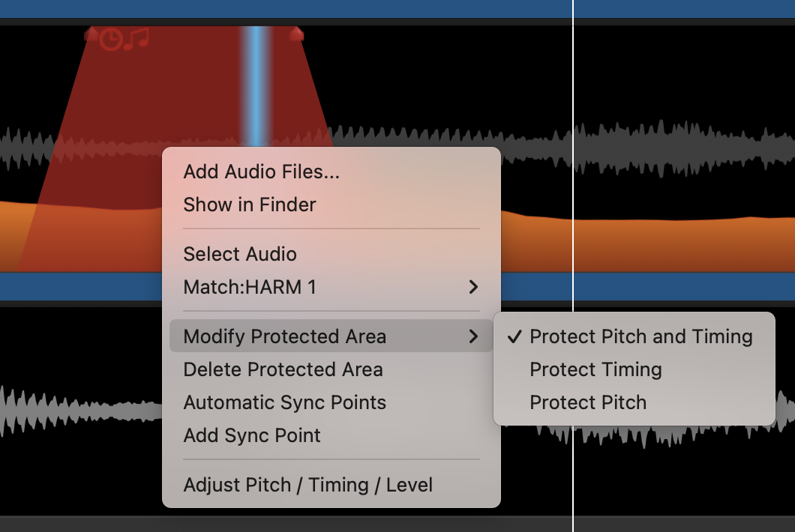Choose Protect Timing from the submenu

(x=595, y=369)
